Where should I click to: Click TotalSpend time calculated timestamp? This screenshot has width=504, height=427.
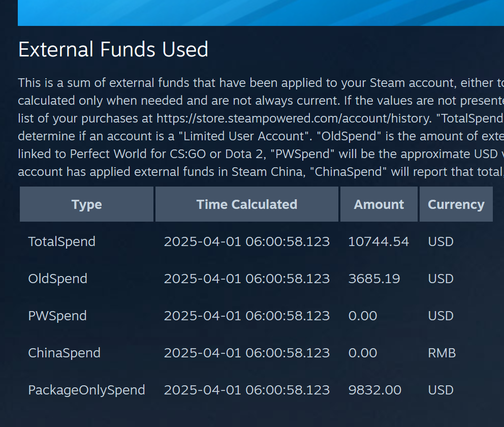click(x=246, y=241)
